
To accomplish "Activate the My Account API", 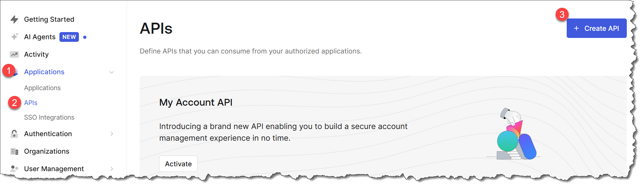I will click(178, 164).
